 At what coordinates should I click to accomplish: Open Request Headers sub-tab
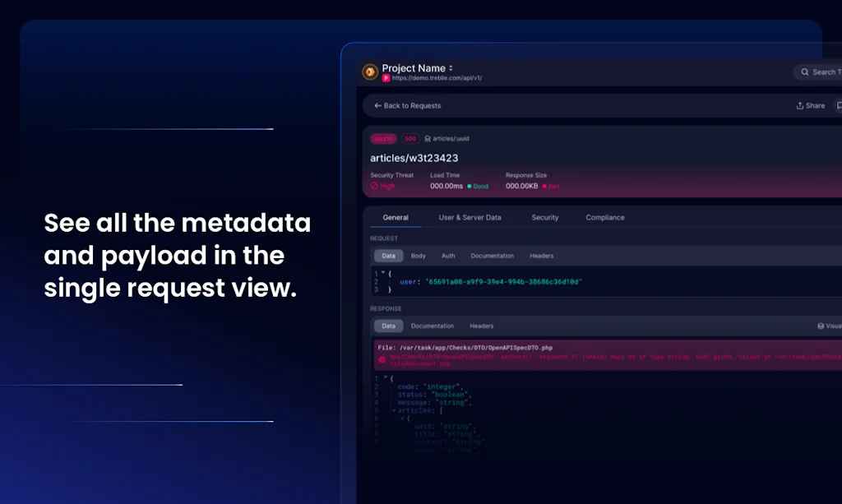pyautogui.click(x=541, y=256)
